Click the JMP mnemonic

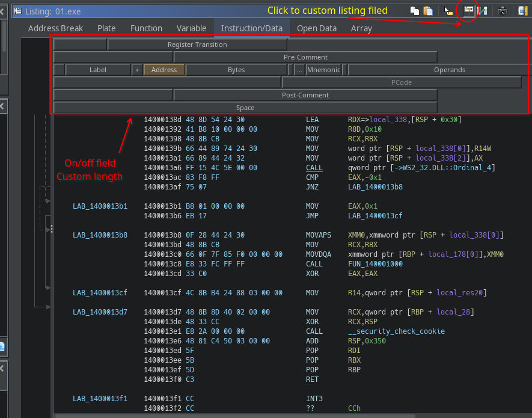pos(312,216)
